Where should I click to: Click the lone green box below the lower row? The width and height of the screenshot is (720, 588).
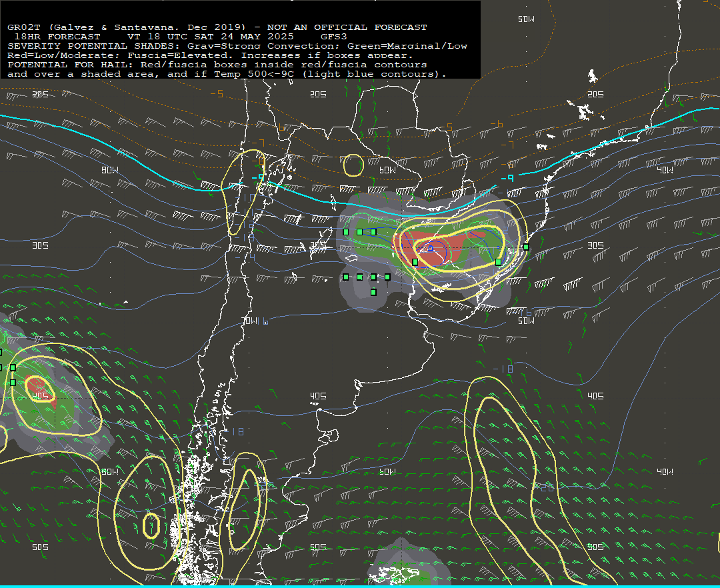click(373, 292)
